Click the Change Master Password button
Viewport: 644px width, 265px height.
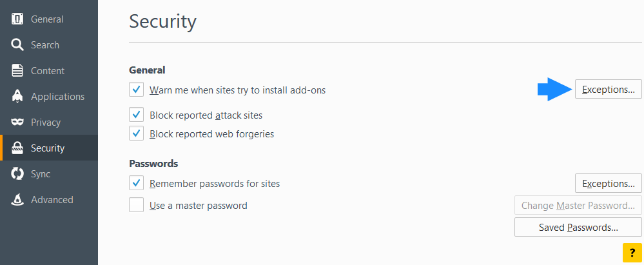[578, 205]
